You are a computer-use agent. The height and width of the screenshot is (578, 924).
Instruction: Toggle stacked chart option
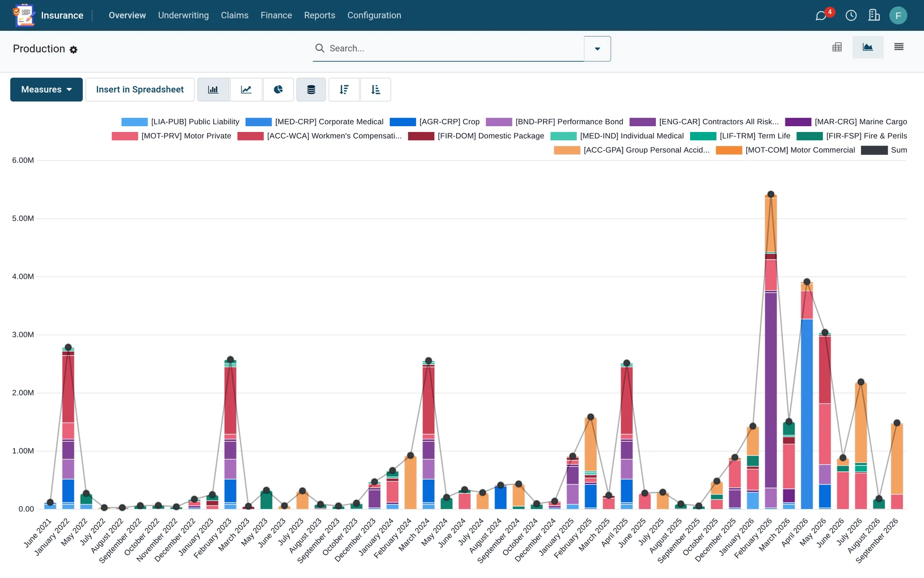[x=311, y=90]
